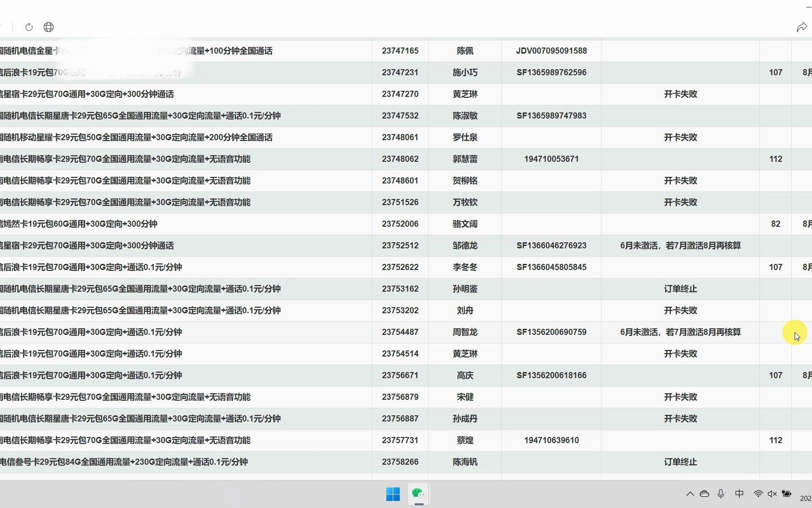The width and height of the screenshot is (812, 508).
Task: Select name cell 陈佩
Action: coord(465,51)
